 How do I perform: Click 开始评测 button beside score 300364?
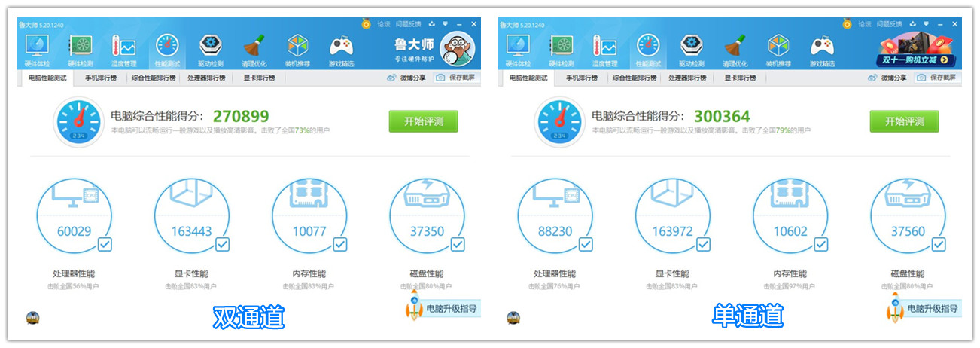tap(904, 121)
